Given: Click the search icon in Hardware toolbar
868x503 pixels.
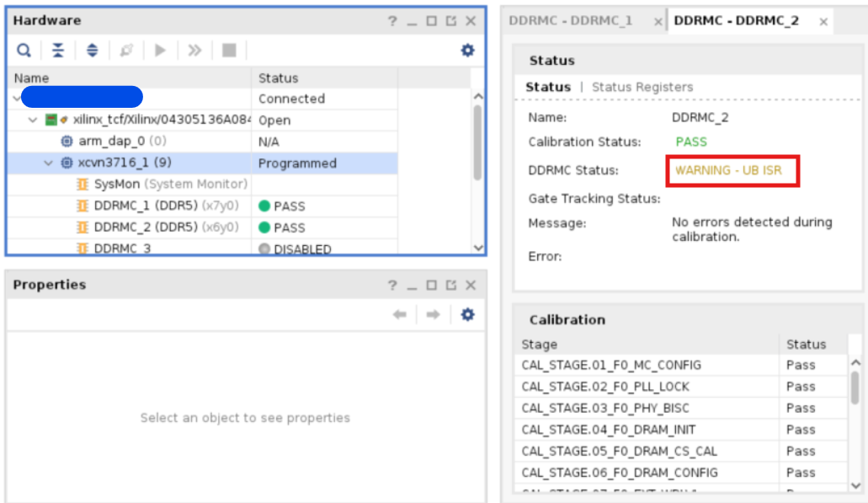Looking at the screenshot, I should click(24, 51).
